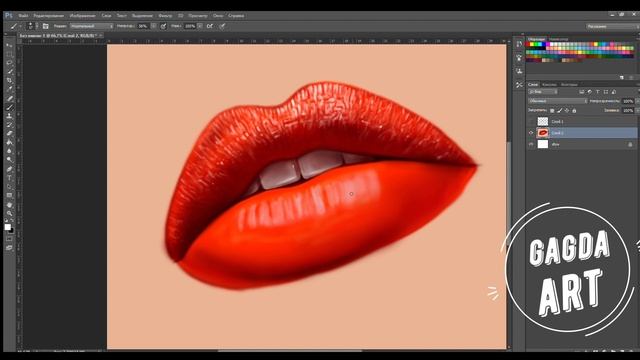The width and height of the screenshot is (640, 360).
Task: Switch to the Контуры tab
Action: 569,84
